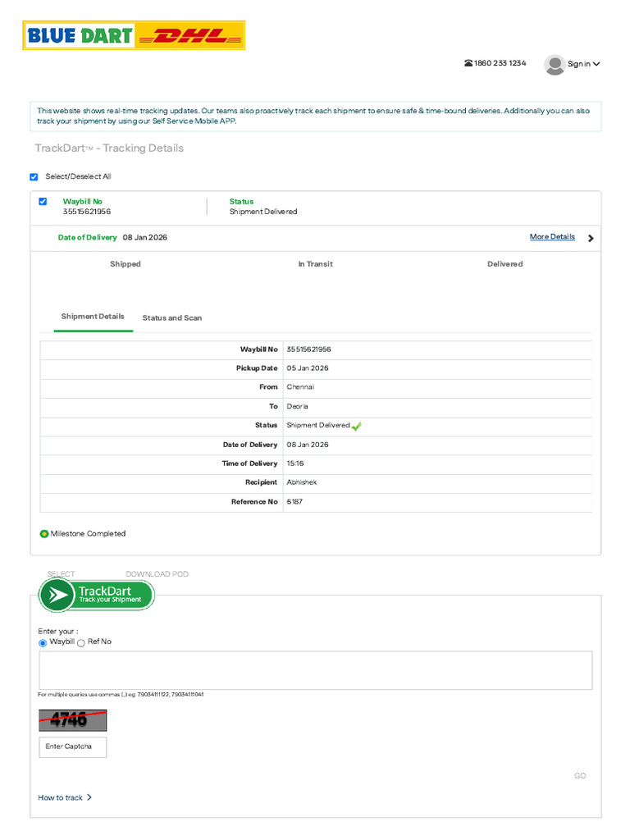Click the waybill number entry text area

coord(316,670)
